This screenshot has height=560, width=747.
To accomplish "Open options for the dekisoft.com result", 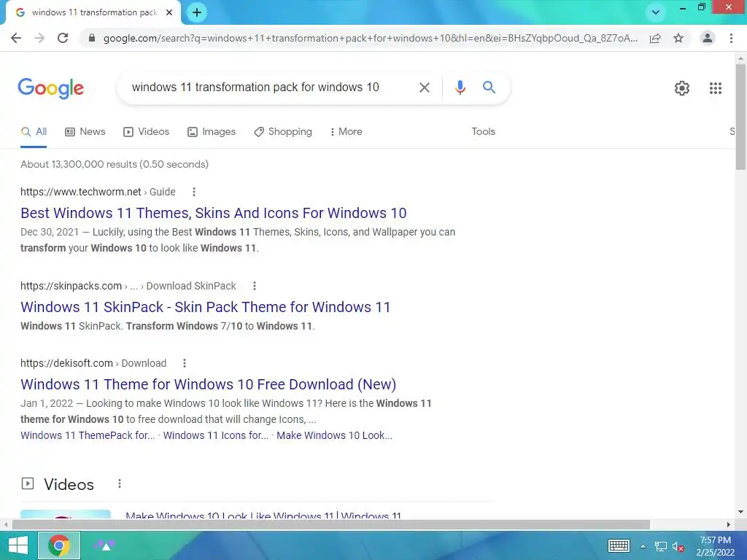I will point(185,363).
